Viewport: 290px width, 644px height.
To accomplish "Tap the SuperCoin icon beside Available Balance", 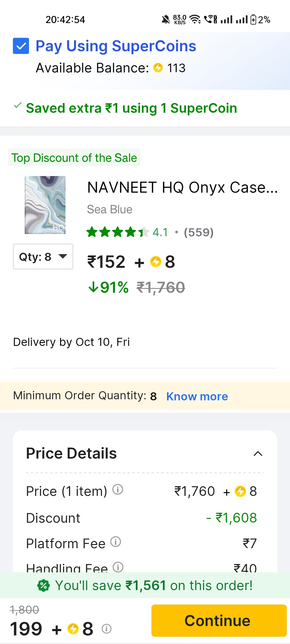I will [158, 68].
